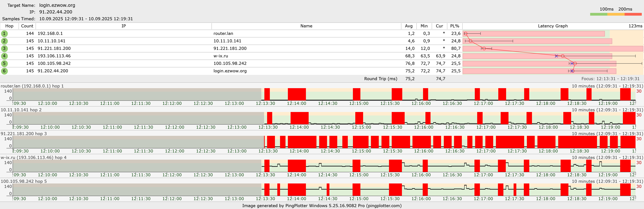Viewport: 644px width, 209px height.
Task: Sort by the PL% column header
Action: (x=455, y=26)
